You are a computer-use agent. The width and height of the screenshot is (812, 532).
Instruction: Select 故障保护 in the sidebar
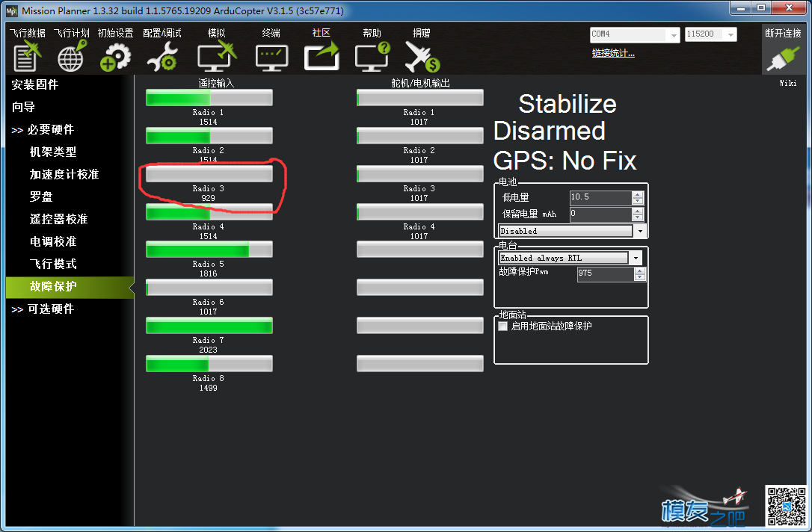[70, 287]
